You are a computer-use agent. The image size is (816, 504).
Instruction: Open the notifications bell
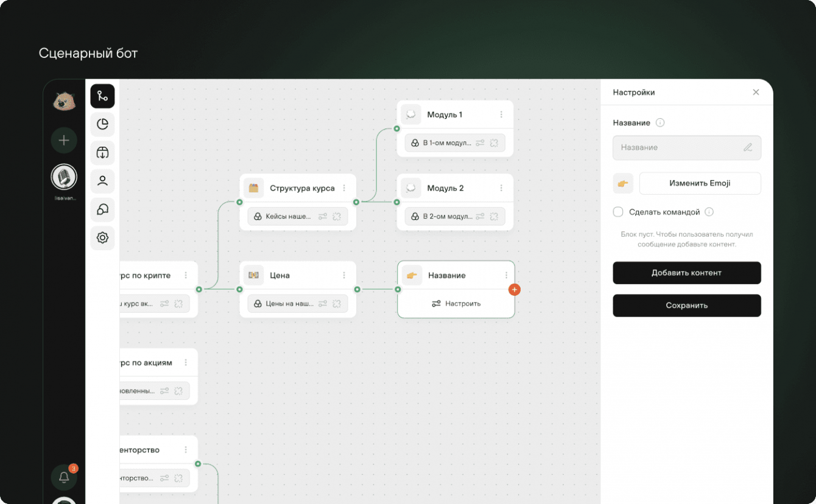[64, 478]
